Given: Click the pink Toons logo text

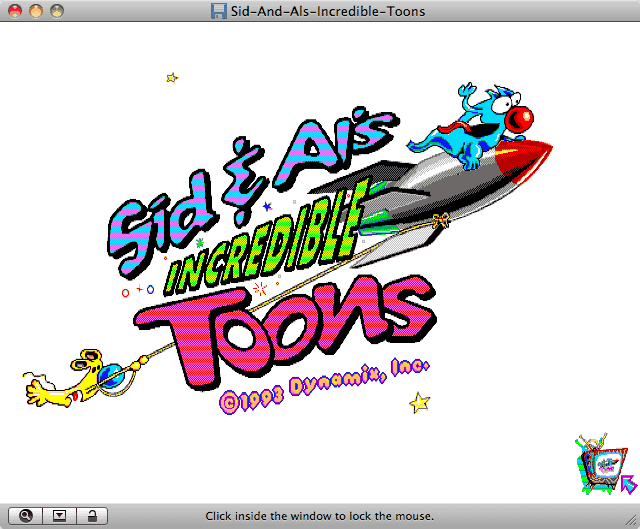Looking at the screenshot, I should pyautogui.click(x=286, y=331).
